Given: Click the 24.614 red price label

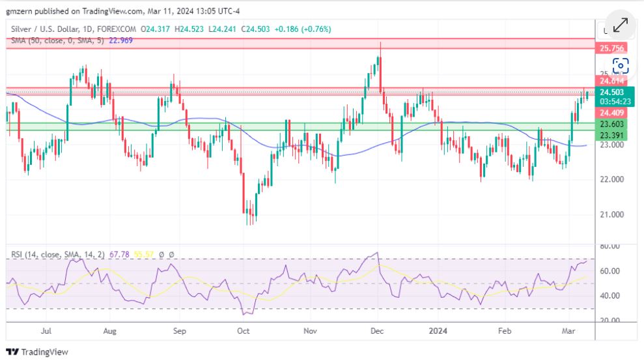Looking at the screenshot, I should (x=611, y=81).
